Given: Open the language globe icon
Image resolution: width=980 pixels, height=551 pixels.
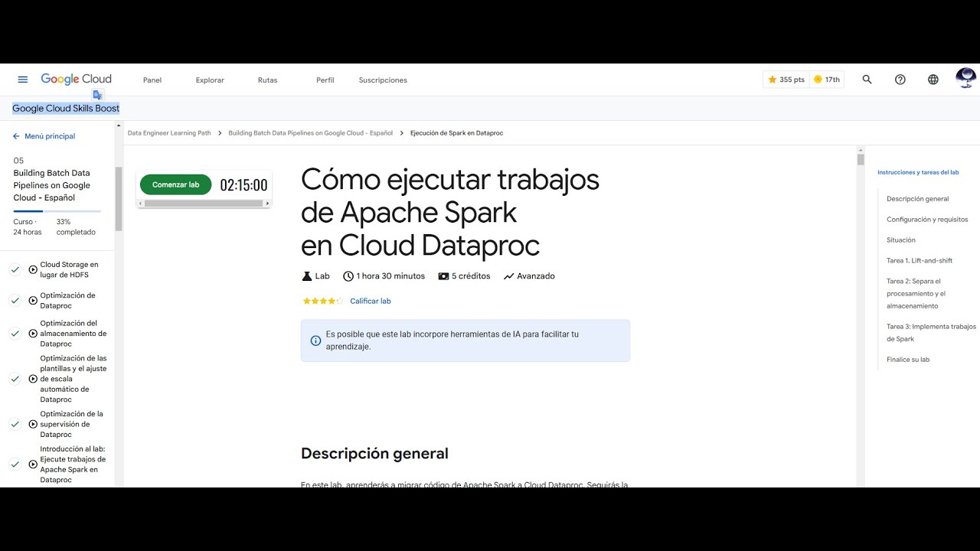Looking at the screenshot, I should pos(933,80).
